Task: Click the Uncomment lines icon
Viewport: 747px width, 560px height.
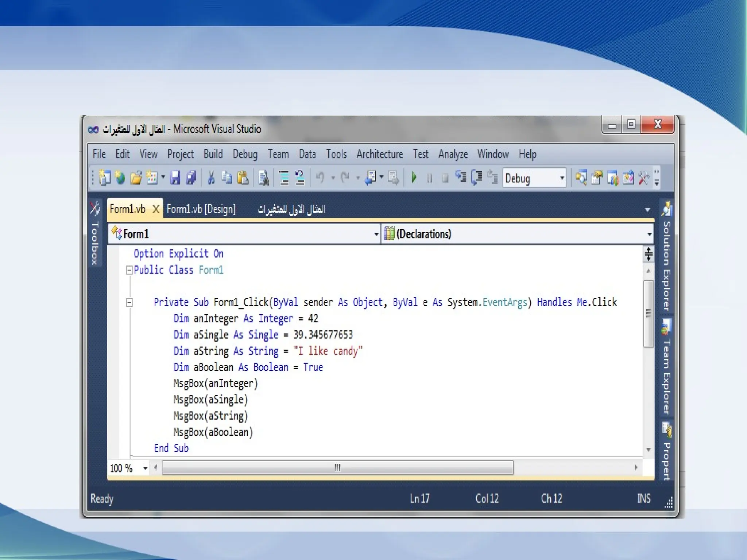Action: (300, 178)
